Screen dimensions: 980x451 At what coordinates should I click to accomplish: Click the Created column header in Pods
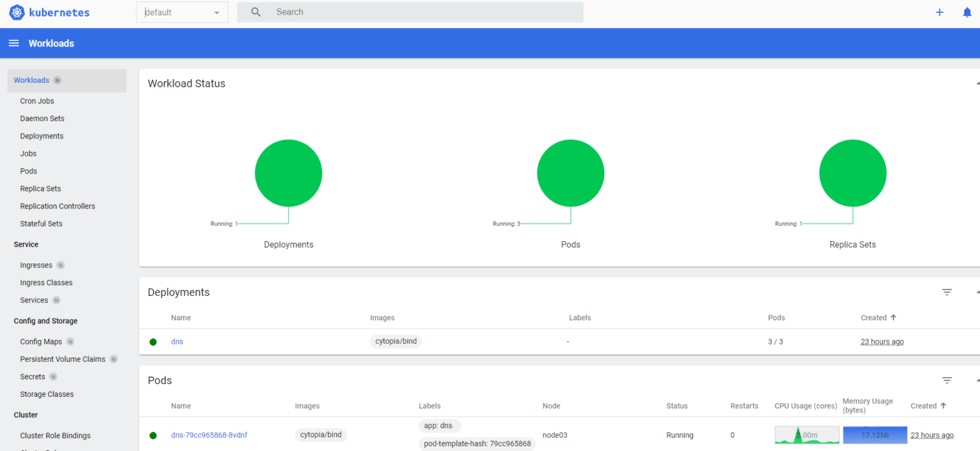pyautogui.click(x=923, y=406)
